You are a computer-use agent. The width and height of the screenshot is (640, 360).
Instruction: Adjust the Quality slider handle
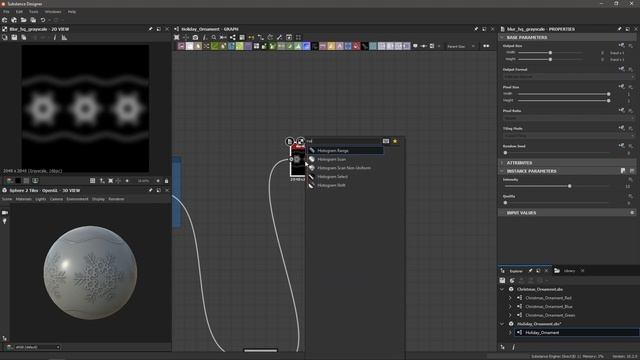click(505, 202)
